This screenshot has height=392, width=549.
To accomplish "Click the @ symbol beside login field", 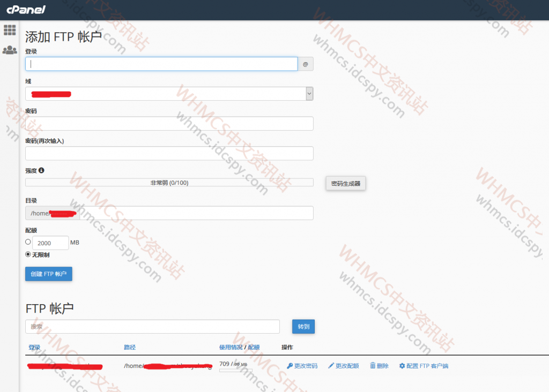I will pos(305,64).
